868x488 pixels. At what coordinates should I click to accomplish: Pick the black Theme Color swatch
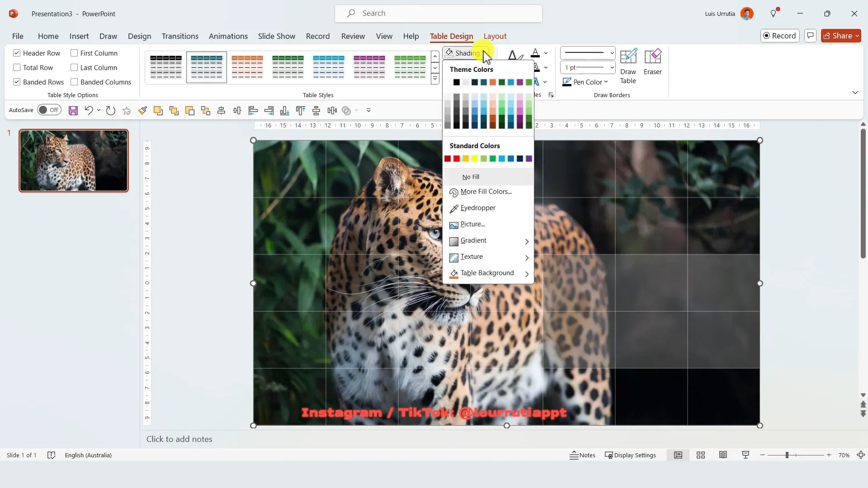457,82
